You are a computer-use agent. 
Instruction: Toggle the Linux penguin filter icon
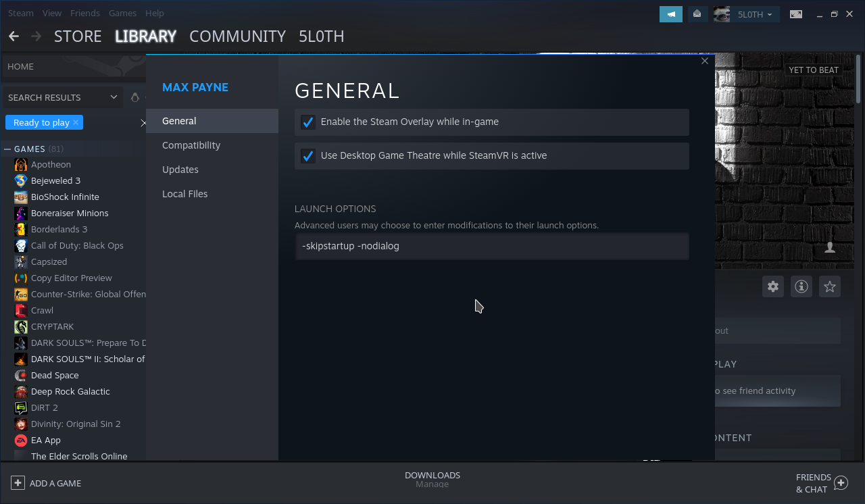135,97
